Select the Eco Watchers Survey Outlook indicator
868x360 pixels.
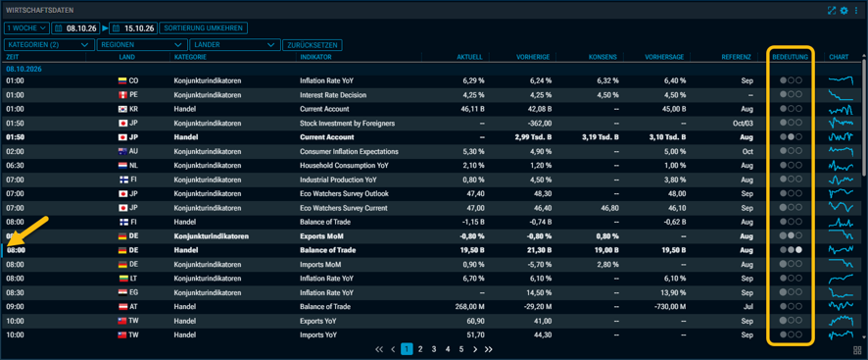click(x=344, y=193)
